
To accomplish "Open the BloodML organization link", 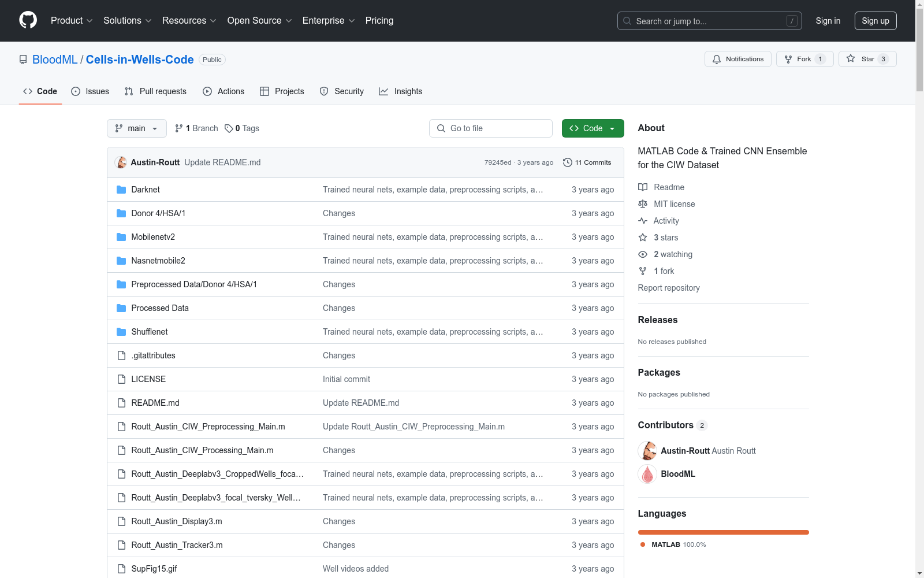I will (x=55, y=60).
